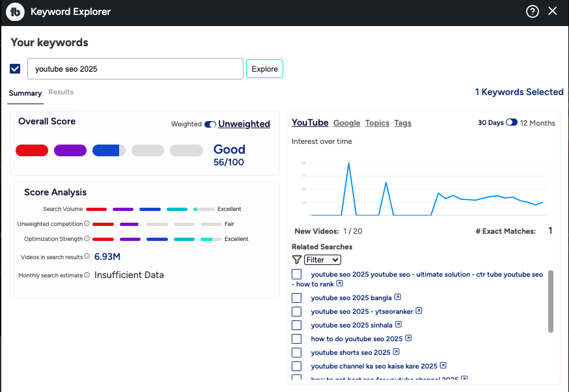Click the keyword input field
This screenshot has width=569, height=392.
click(x=135, y=68)
